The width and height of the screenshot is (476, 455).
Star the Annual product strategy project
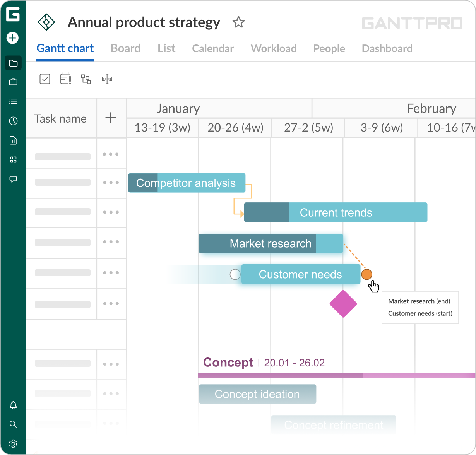(x=238, y=22)
